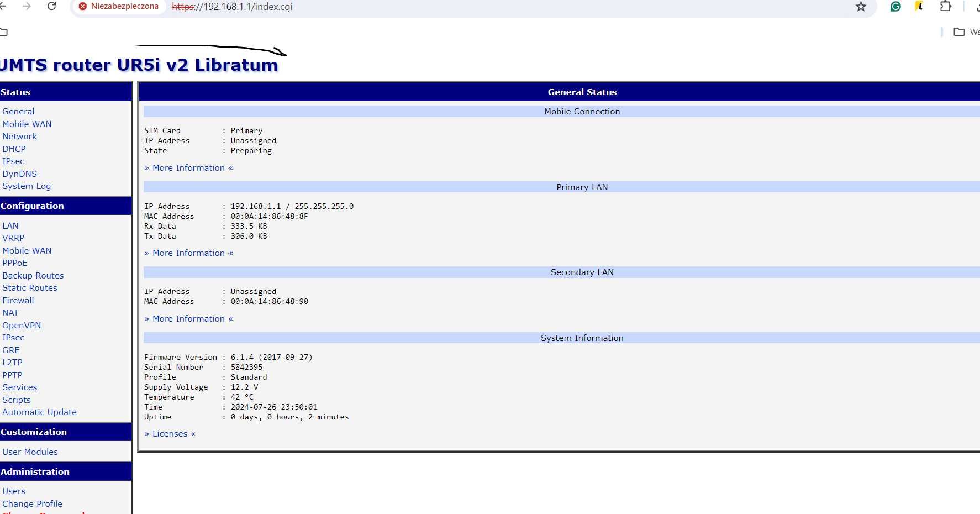Open the Licenses link

point(170,434)
